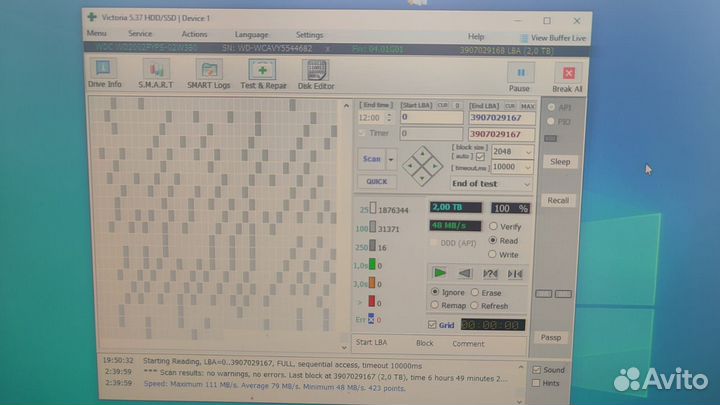Click the reverse scan arrow button
This screenshot has height=405, width=720.
tap(464, 274)
